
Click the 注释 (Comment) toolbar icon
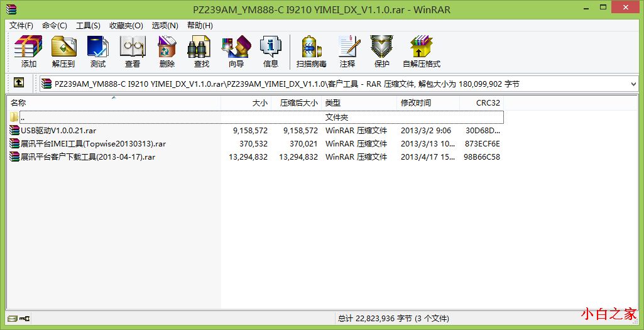tap(348, 47)
